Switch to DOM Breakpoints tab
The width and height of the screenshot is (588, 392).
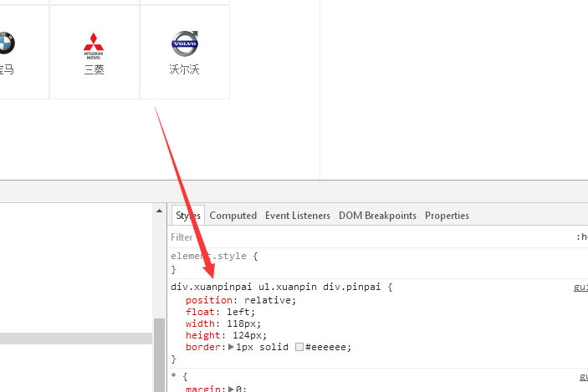[377, 216]
